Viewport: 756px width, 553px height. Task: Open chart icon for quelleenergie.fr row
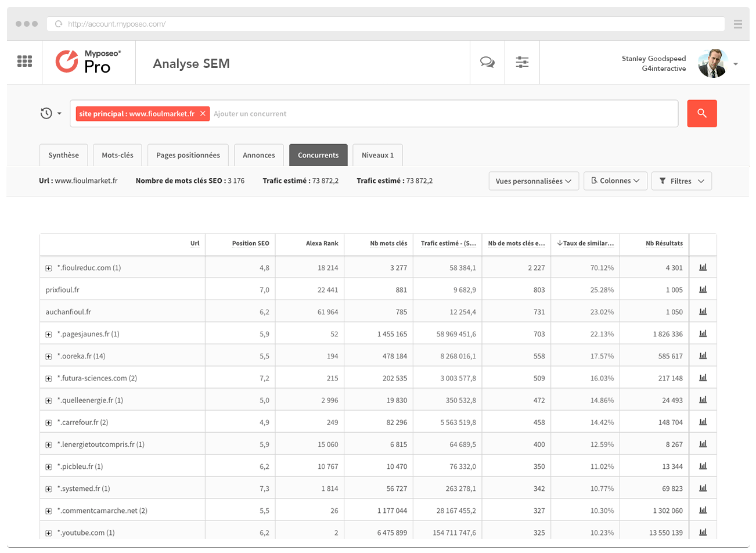pos(703,400)
